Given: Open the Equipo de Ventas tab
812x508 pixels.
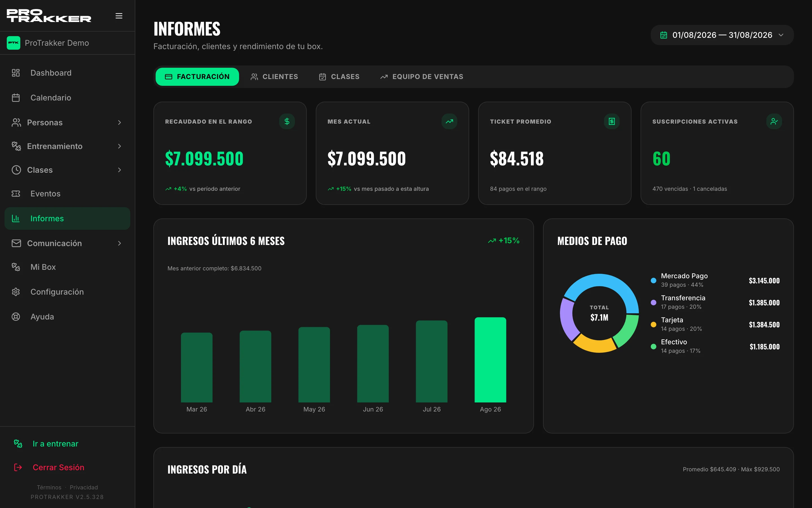Looking at the screenshot, I should point(422,76).
